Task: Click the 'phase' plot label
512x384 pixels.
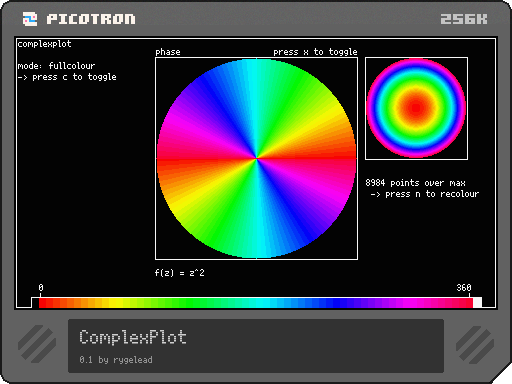Action: point(168,52)
